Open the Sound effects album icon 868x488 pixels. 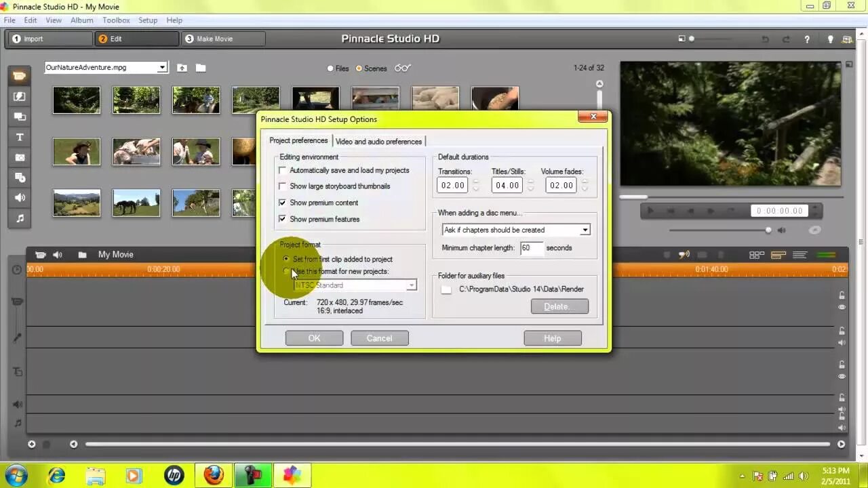click(19, 198)
